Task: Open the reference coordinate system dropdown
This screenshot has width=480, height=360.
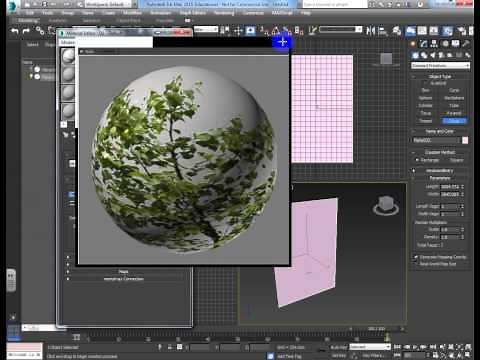Action: (206, 29)
